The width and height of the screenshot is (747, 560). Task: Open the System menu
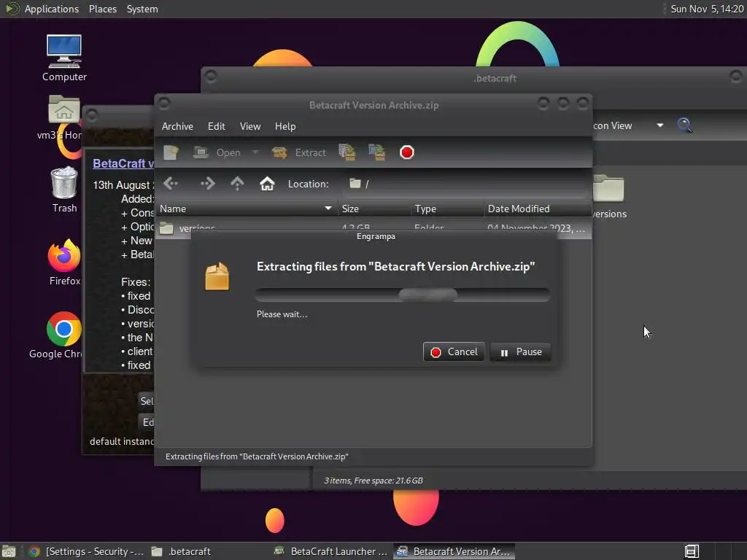(142, 9)
